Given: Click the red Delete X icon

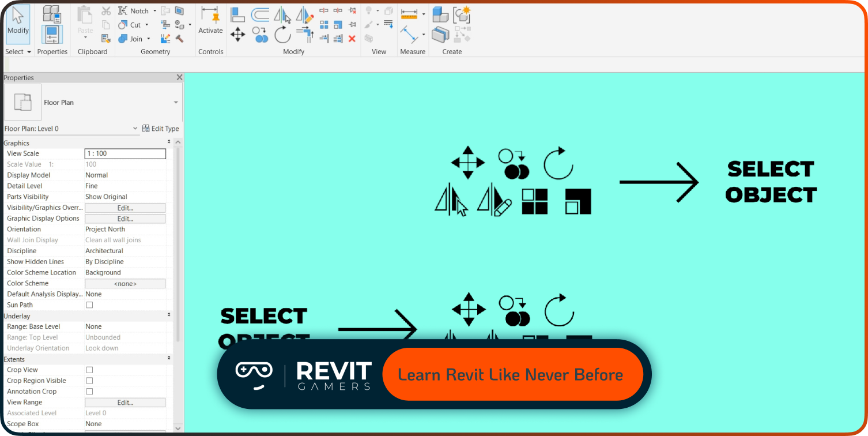Looking at the screenshot, I should click(x=352, y=39).
